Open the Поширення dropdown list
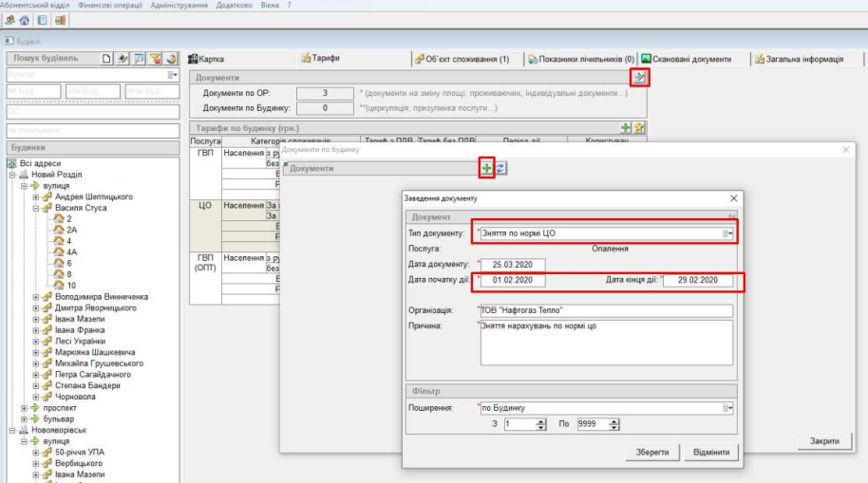This screenshot has width=868, height=483. coord(728,408)
